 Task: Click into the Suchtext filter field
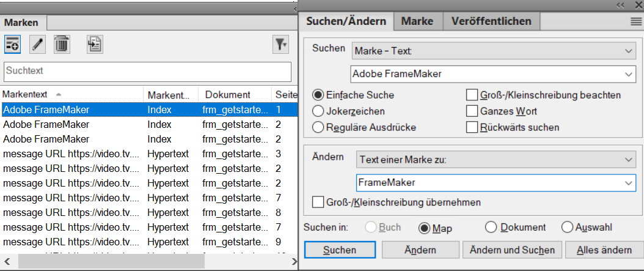tap(150, 71)
